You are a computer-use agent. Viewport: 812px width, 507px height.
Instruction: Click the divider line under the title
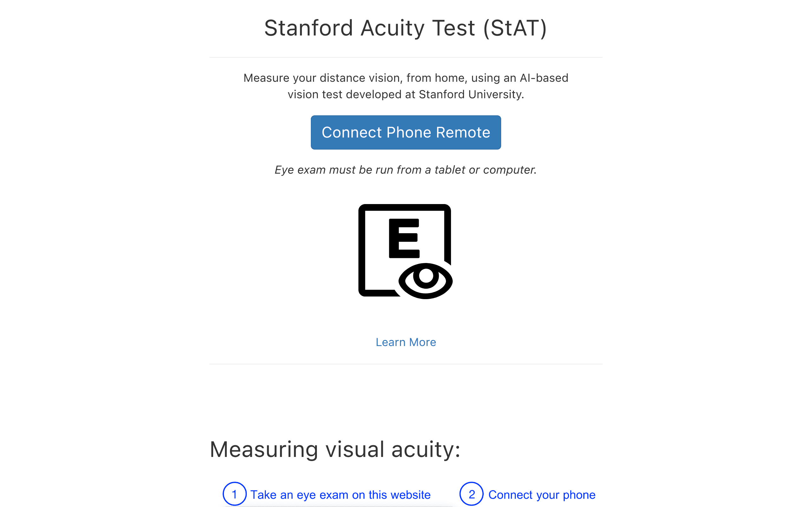[406, 57]
